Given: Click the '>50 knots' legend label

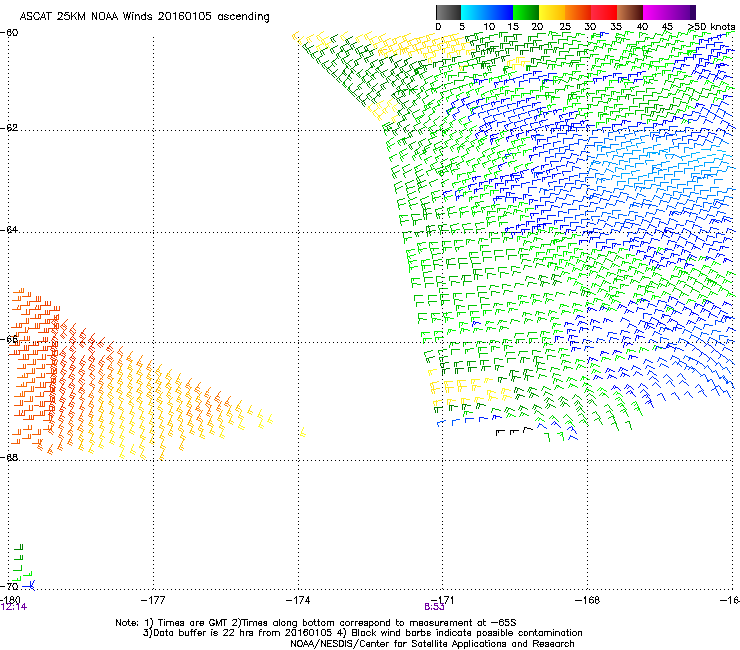Looking at the screenshot, I should tap(711, 27).
